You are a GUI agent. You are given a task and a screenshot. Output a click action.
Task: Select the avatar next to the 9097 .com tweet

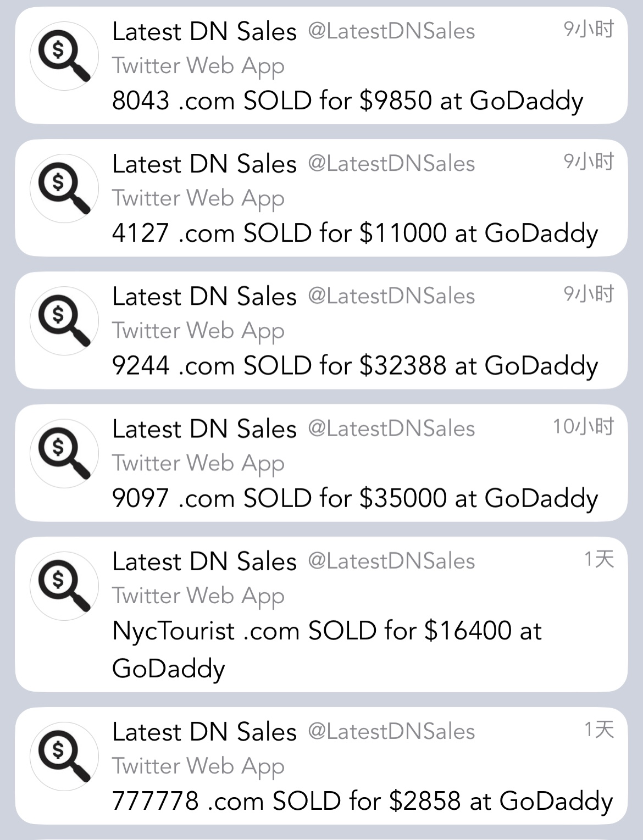(64, 453)
